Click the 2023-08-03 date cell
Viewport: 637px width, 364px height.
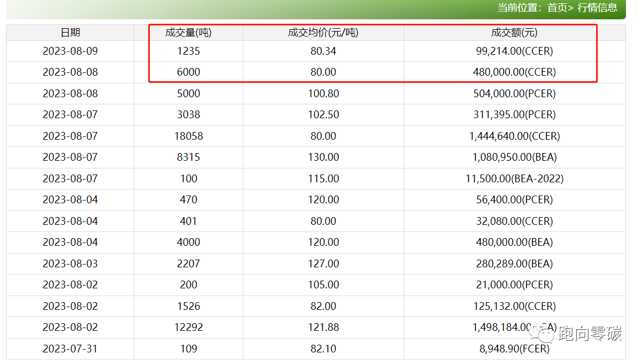click(70, 264)
